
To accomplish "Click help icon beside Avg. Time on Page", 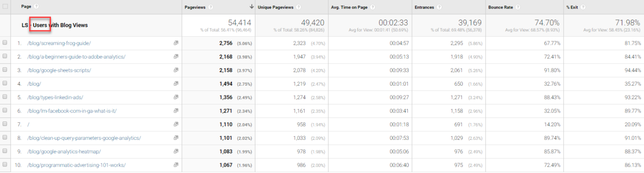I will click(373, 7).
